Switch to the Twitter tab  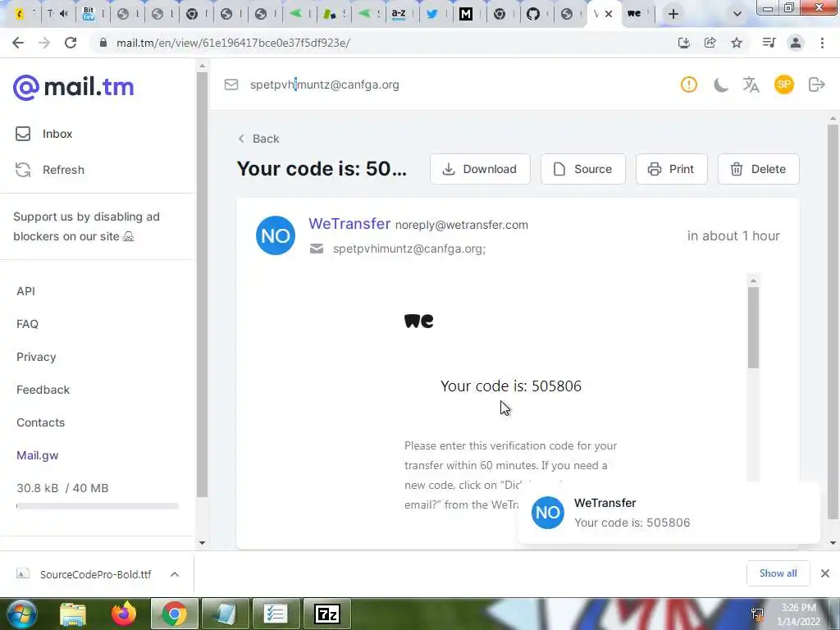tap(433, 15)
